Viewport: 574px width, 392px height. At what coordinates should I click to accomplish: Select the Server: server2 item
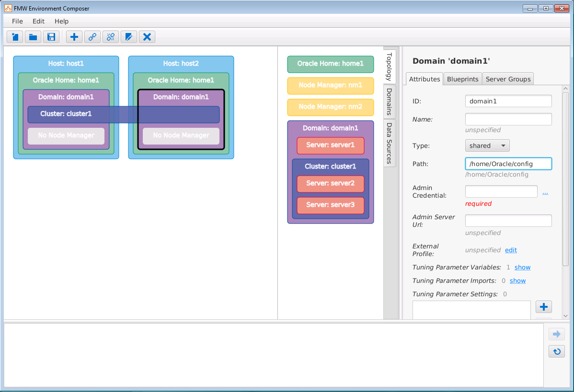point(331,184)
